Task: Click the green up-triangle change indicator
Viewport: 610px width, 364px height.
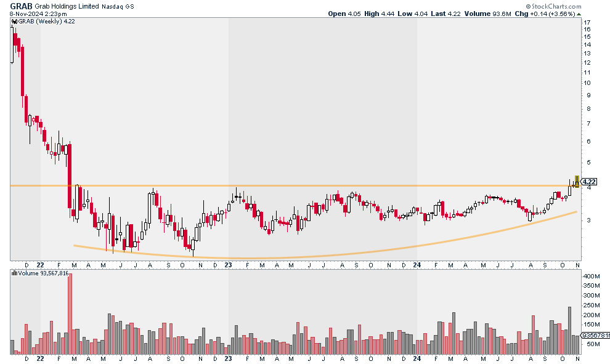Action: 579,14
